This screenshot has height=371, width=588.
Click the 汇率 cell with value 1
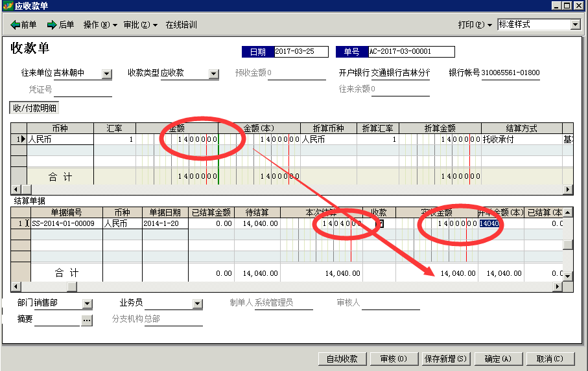(x=115, y=139)
